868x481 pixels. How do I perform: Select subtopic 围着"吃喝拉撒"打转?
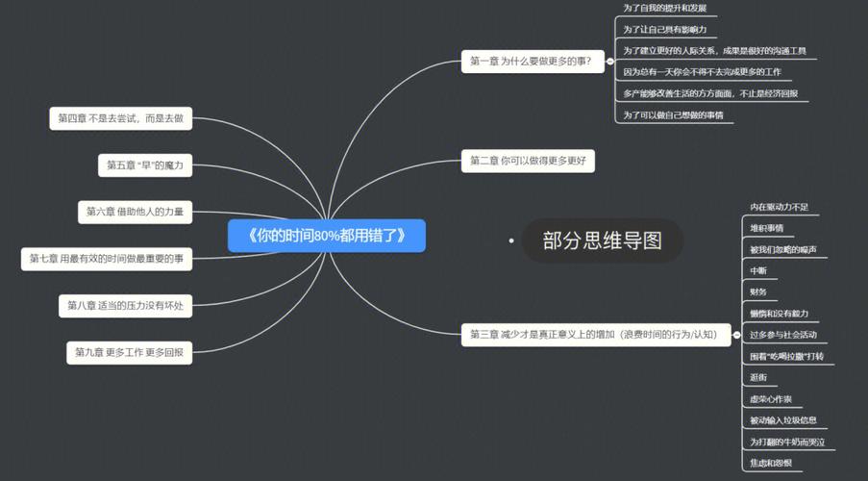(786, 356)
